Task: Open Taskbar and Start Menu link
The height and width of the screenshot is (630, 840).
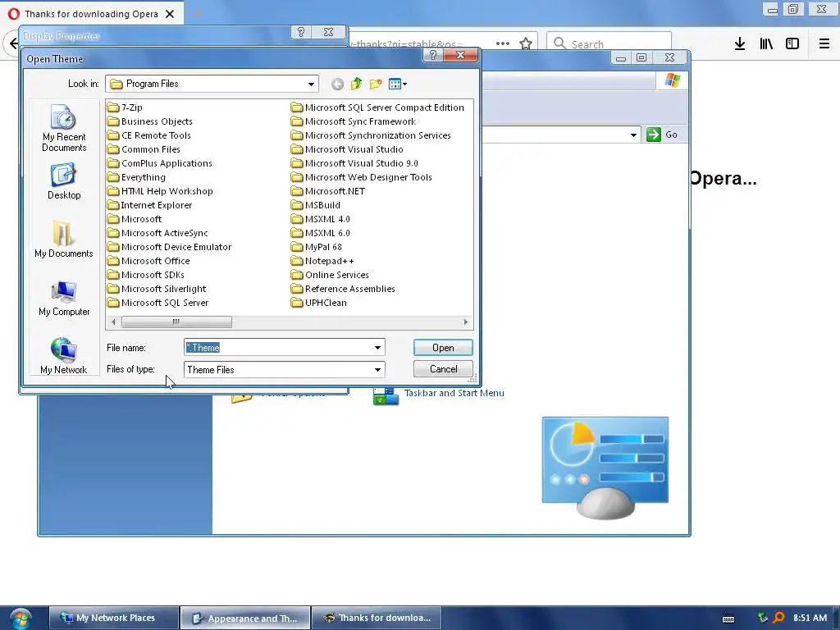Action: 454,393
